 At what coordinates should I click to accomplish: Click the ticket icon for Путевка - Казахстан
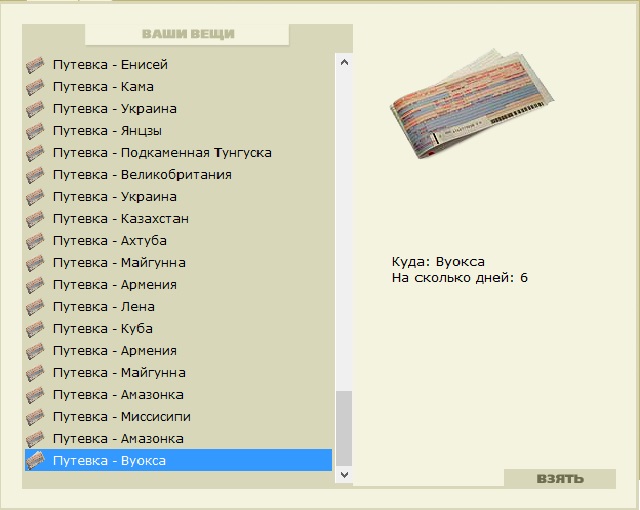click(x=35, y=219)
